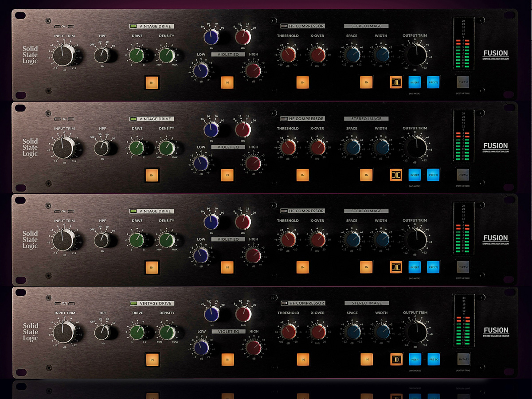Screen dimensions: 532x399
Task: Engage the Stereo Image IN button
Action: click(366, 82)
